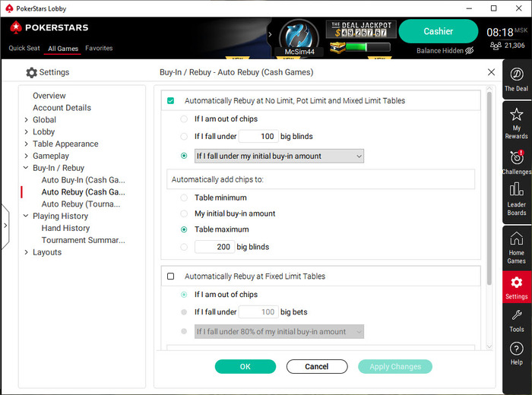
Task: Collapse the Playing History section
Action: point(26,216)
